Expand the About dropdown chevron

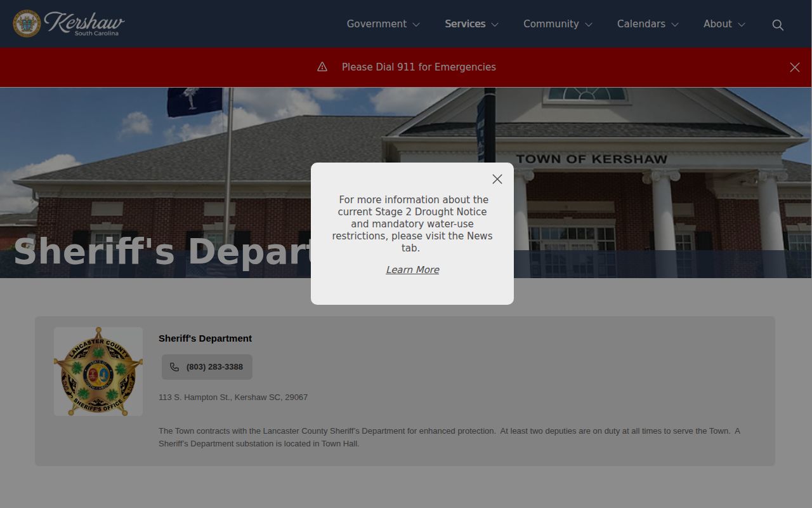point(742,25)
